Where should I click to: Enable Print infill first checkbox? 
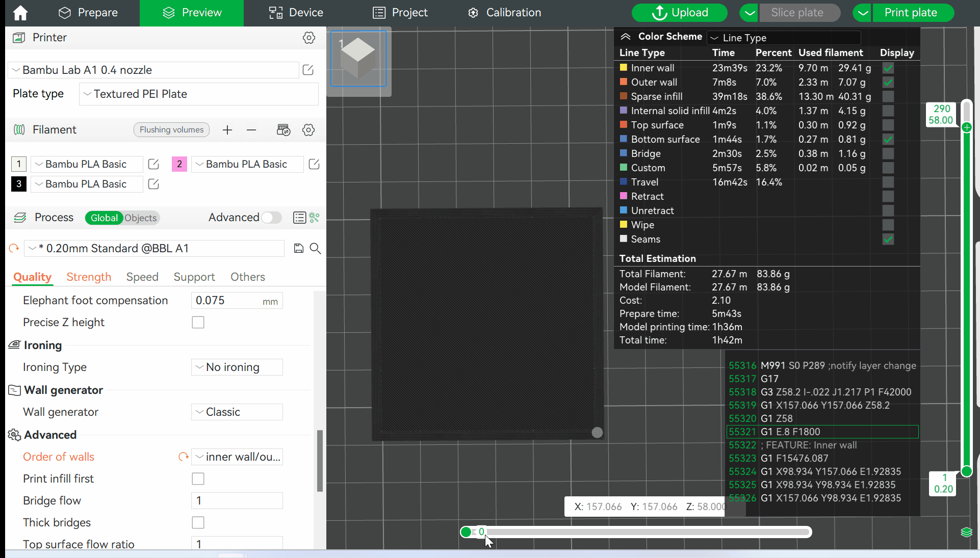[198, 479]
